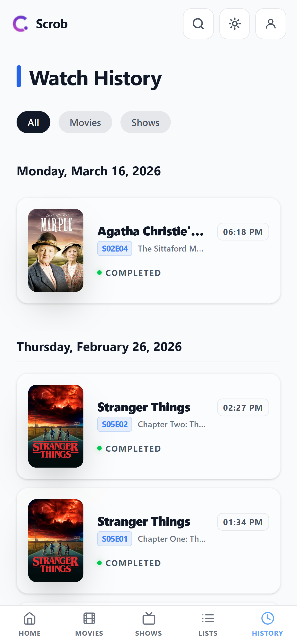Click the Scrob logo
This screenshot has height=644, width=297.
pos(40,24)
